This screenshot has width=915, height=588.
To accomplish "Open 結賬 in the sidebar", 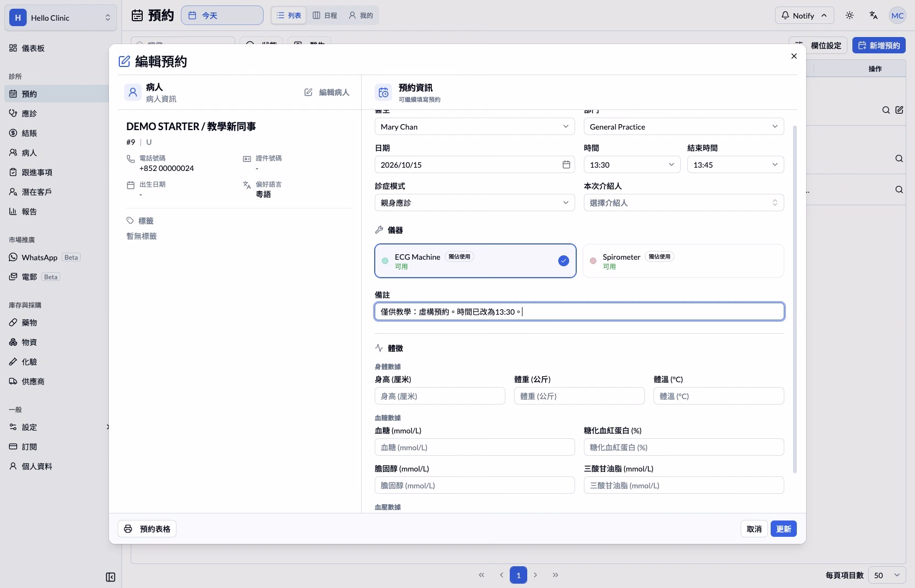I will tap(57, 133).
